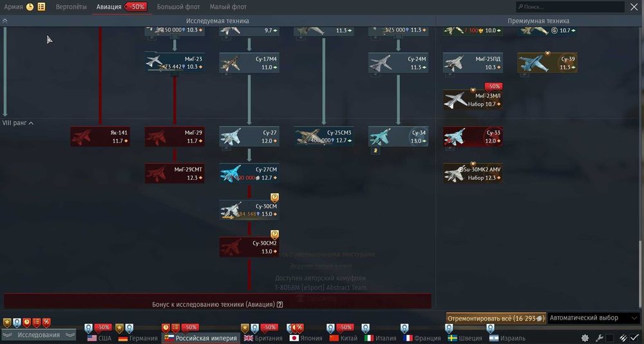Select the Израиль nation tab
Image resolution: width=644 pixels, height=344 pixels.
pos(507,338)
